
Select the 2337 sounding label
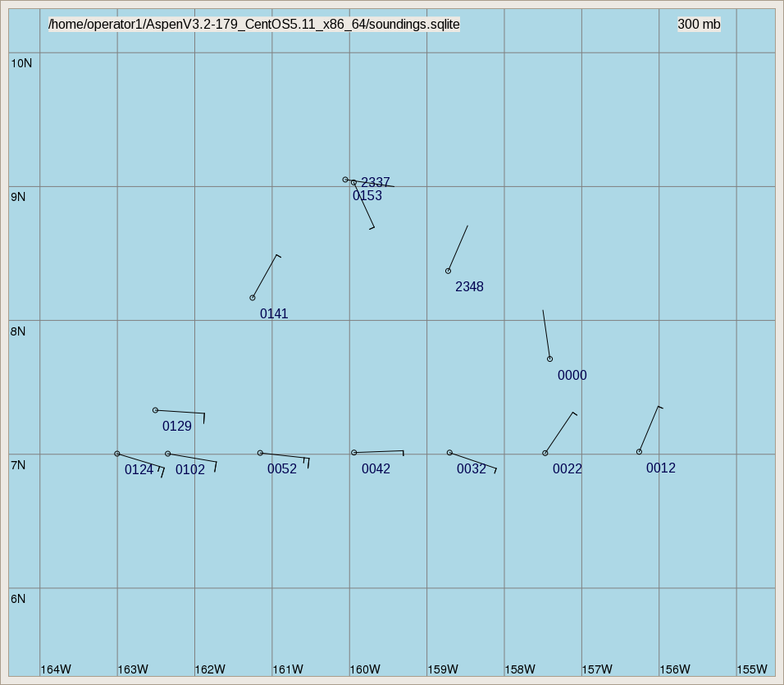click(375, 182)
